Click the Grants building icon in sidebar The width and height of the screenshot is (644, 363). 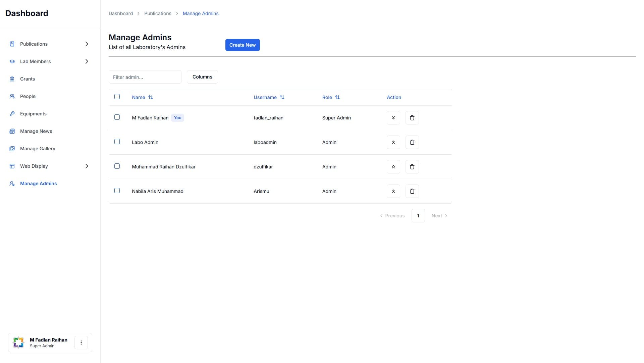(x=12, y=79)
